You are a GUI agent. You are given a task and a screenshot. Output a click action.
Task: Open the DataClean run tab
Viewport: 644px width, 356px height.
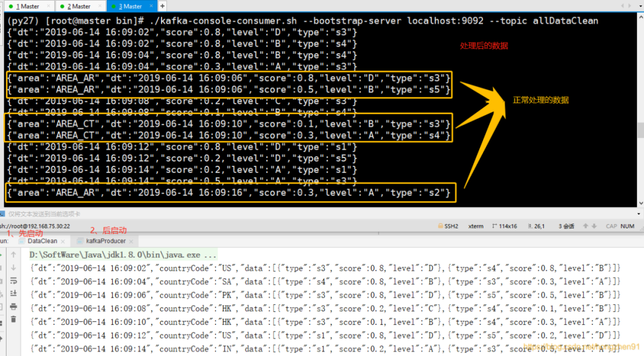(42, 241)
